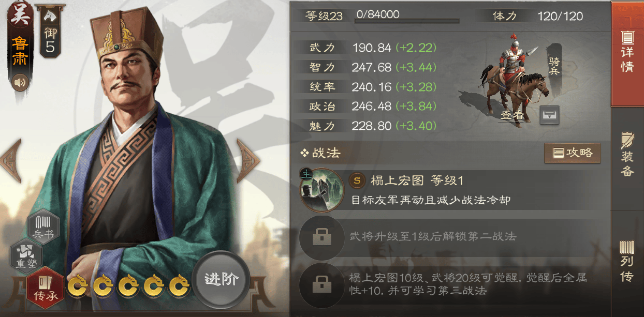Open the 重塑 reshape icon
The width and height of the screenshot is (644, 317).
[26, 255]
